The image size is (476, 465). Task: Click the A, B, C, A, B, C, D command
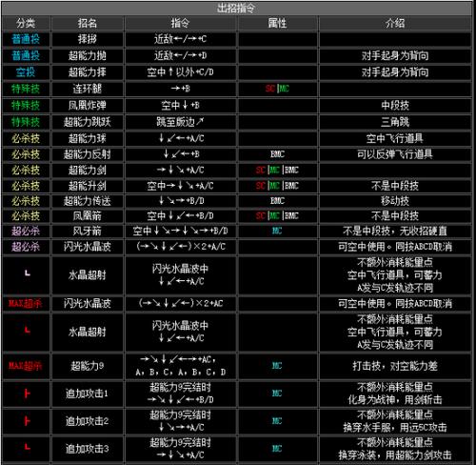click(x=180, y=373)
